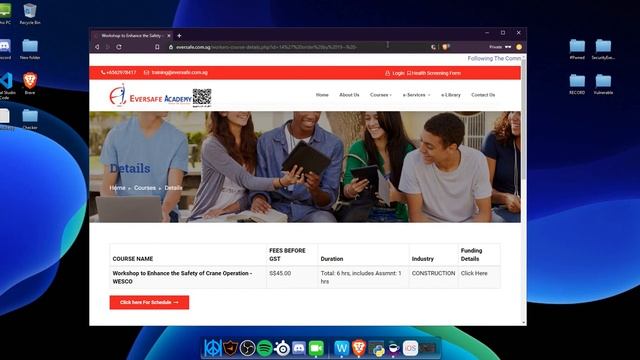Open Discord in the dock
Viewport: 640px width, 360px height.
pyautogui.click(x=299, y=348)
